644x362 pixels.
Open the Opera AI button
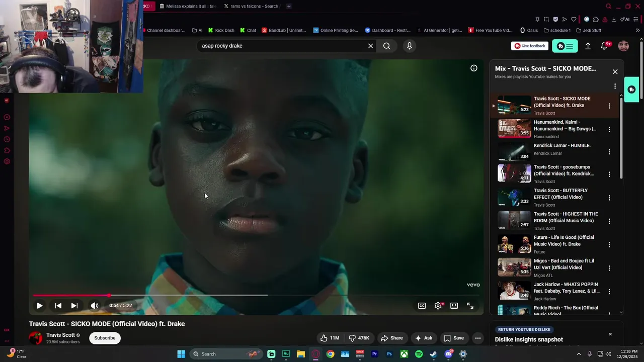625,19
